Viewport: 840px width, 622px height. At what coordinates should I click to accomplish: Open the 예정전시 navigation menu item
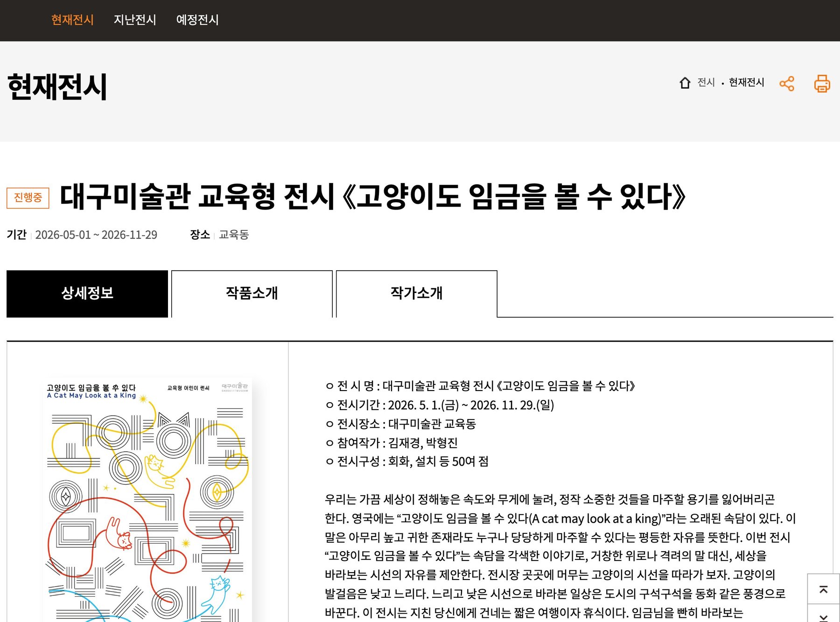tap(197, 20)
